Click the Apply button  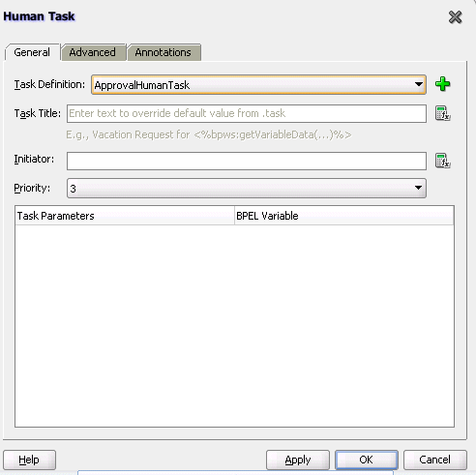pyautogui.click(x=298, y=460)
